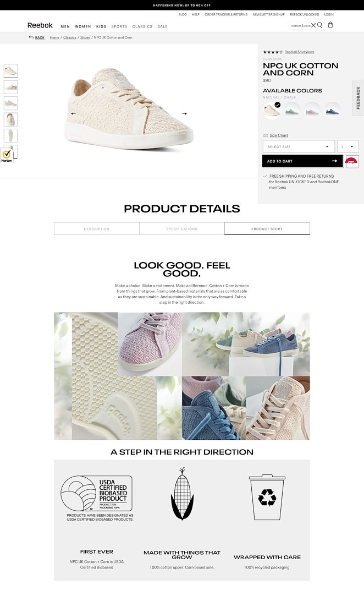
Task: Click the red wishlist icon button
Action: coord(351,161)
